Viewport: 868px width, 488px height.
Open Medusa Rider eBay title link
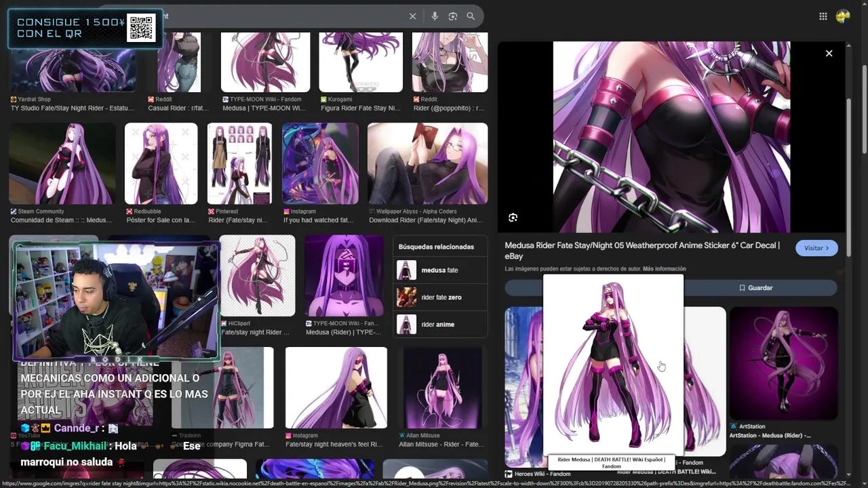pos(642,251)
